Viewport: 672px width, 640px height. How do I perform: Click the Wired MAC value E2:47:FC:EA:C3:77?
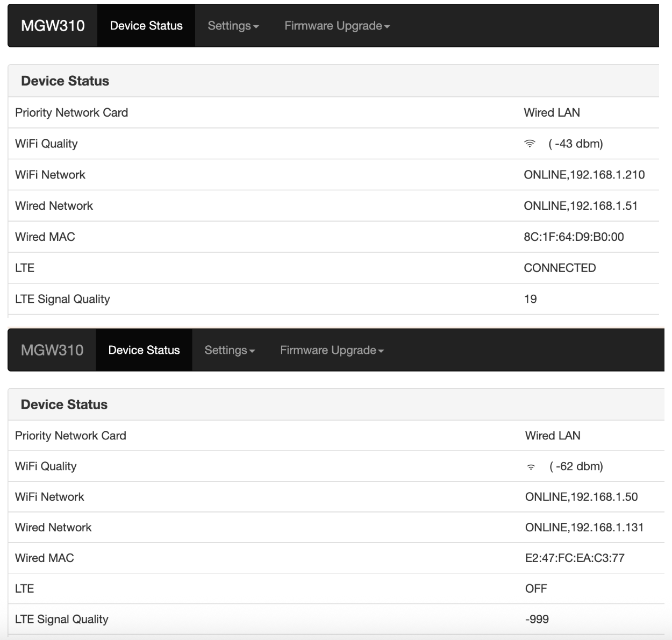(x=575, y=558)
